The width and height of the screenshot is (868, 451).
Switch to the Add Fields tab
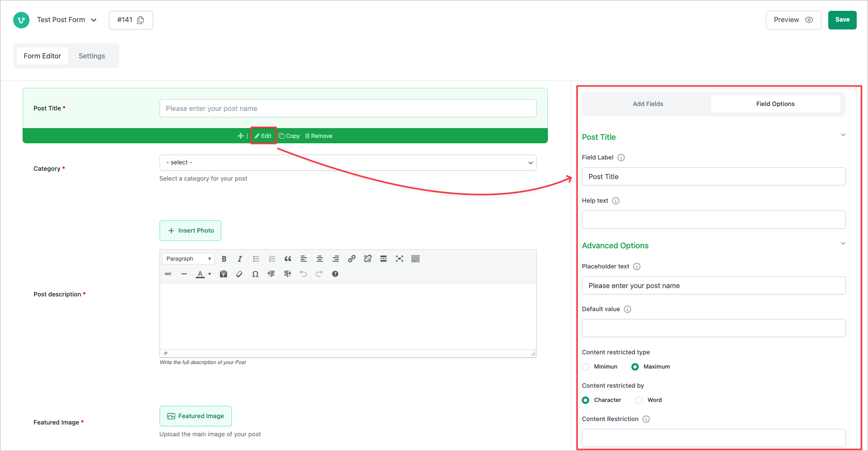click(648, 104)
